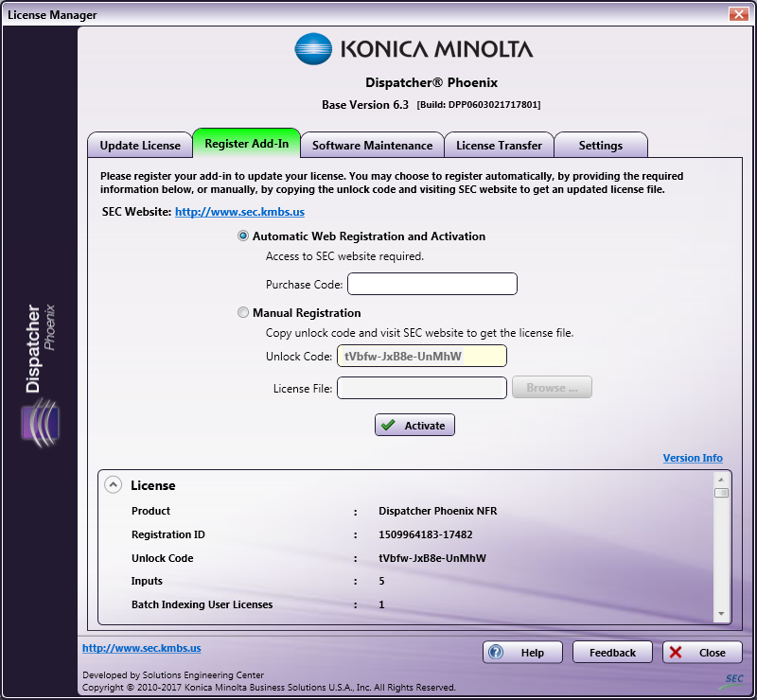Close the License Manager window
This screenshot has width=757, height=700.
tap(739, 14)
